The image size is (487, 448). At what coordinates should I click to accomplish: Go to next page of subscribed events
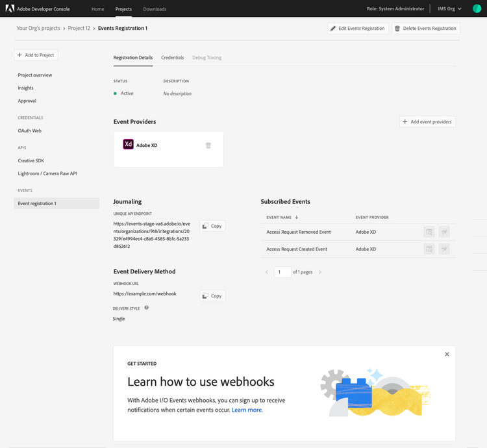320,272
